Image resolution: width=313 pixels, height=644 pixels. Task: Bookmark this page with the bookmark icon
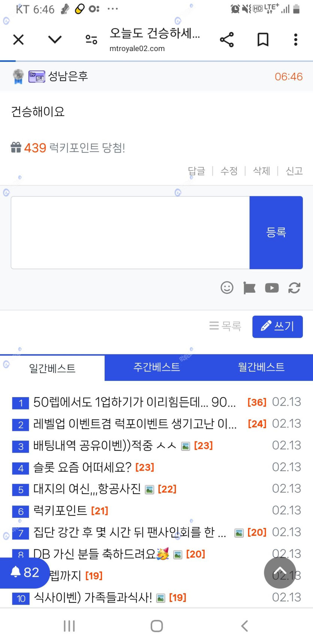263,39
